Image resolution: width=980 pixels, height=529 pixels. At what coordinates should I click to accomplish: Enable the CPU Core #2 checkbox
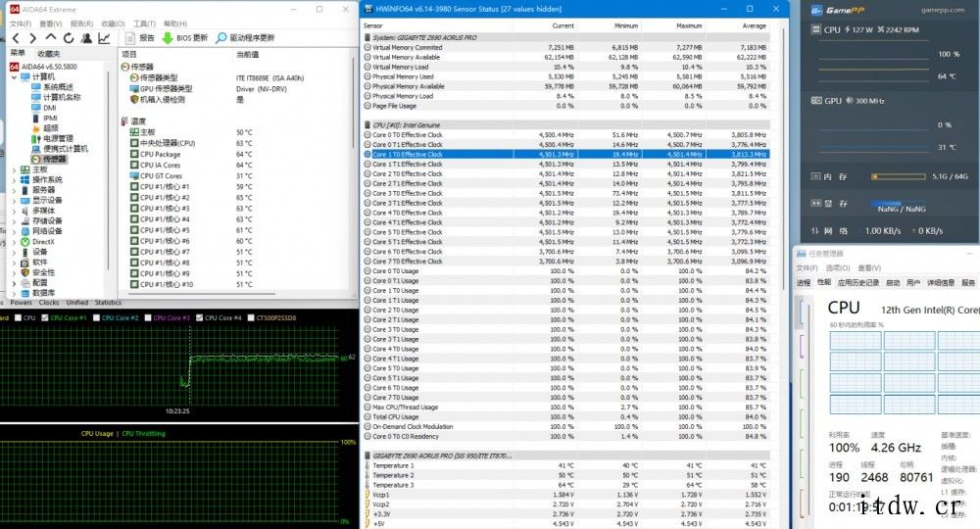(x=96, y=318)
